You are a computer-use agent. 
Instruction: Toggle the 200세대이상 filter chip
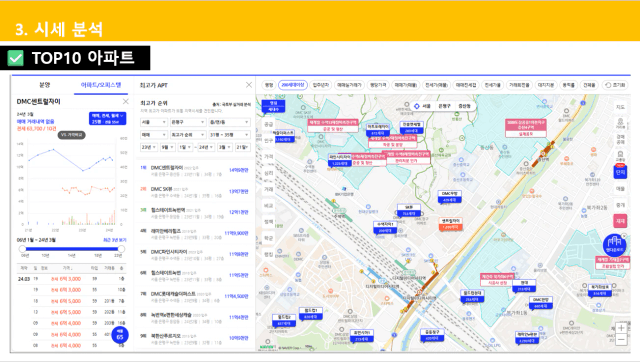pyautogui.click(x=293, y=85)
